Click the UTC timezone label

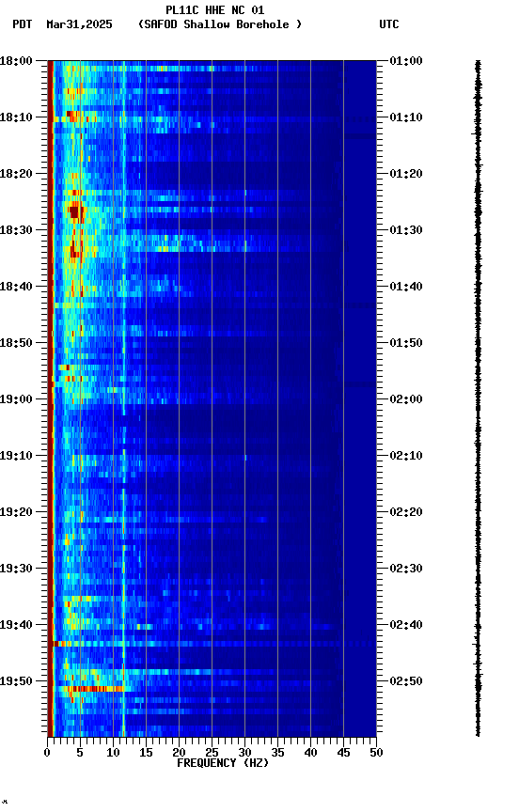389,24
